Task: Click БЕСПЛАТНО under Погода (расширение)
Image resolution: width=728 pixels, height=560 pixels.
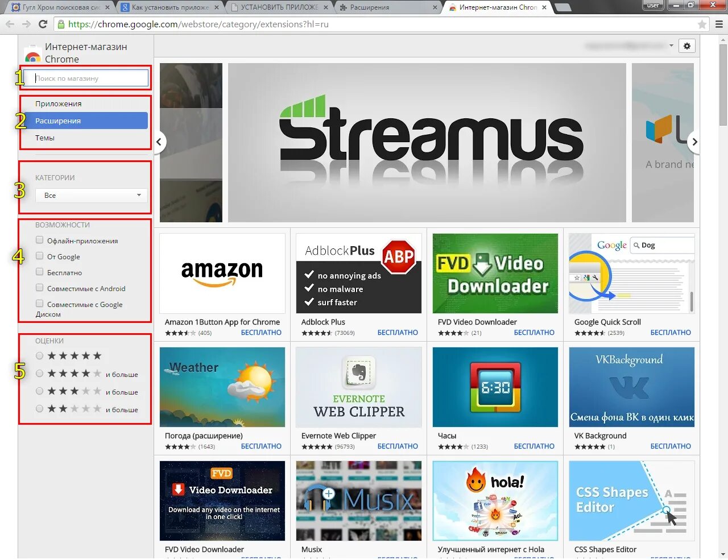Action: click(261, 446)
